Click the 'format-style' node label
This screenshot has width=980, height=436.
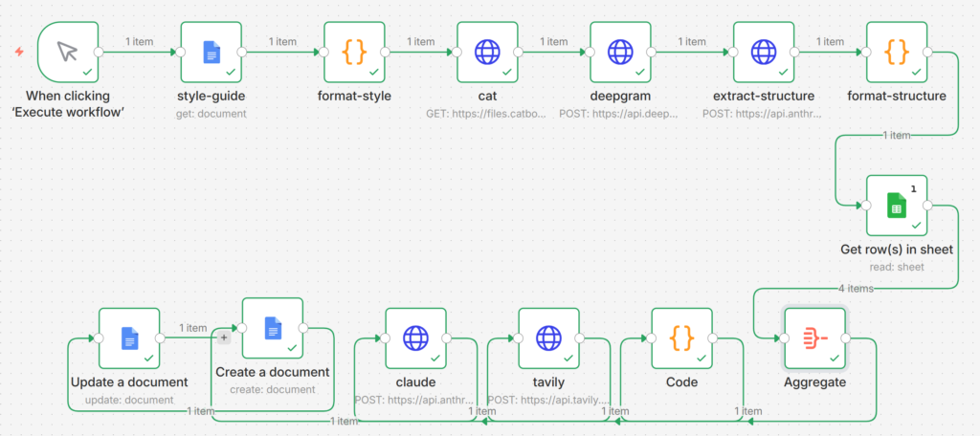354,97
